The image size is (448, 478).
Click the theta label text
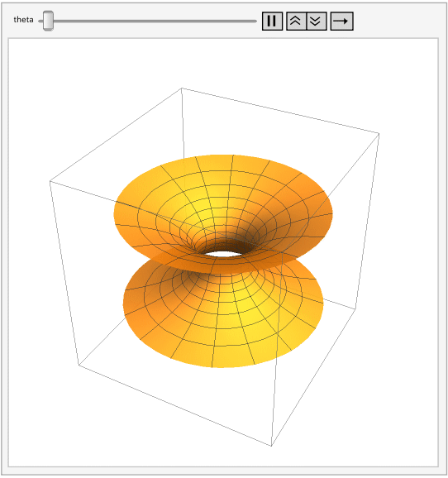point(23,20)
